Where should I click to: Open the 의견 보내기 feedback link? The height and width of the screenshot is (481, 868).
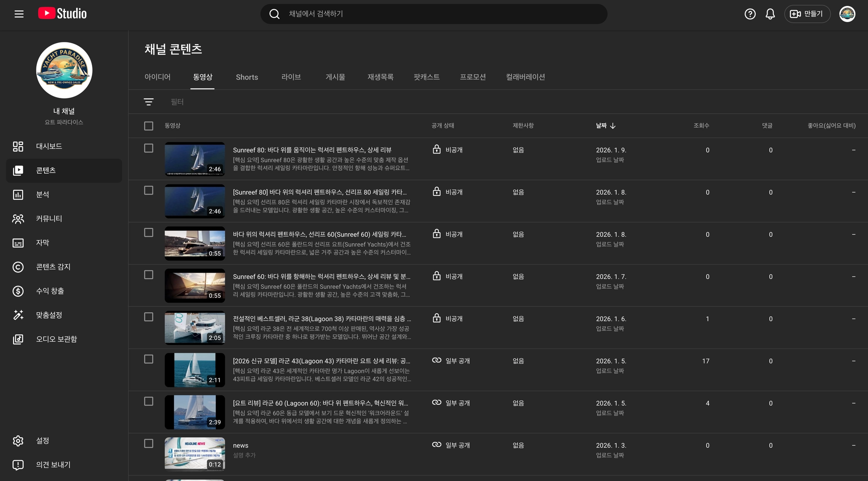(x=53, y=465)
